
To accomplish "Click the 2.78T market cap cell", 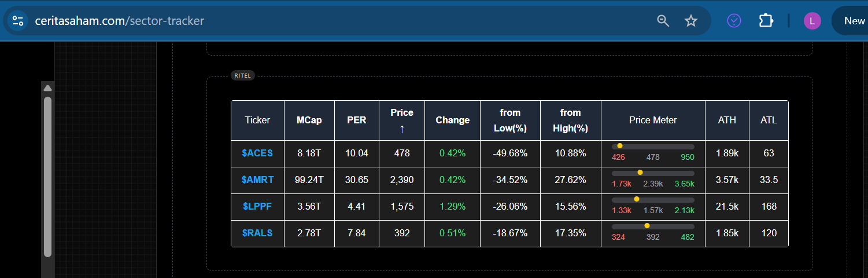I will click(x=309, y=233).
